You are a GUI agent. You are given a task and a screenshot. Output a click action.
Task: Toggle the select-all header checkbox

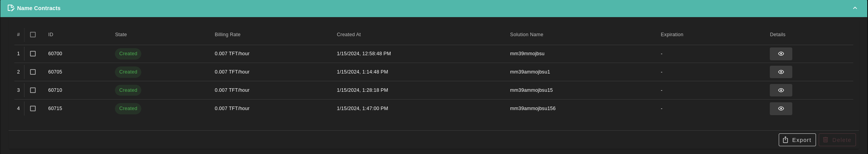coord(33,35)
